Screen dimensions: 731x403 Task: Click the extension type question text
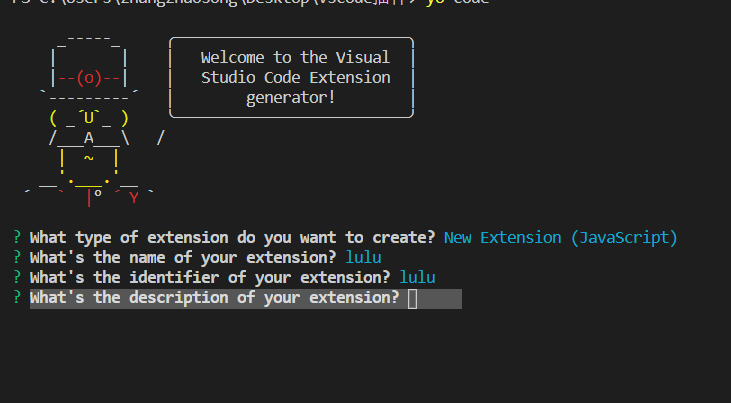pyautogui.click(x=232, y=238)
